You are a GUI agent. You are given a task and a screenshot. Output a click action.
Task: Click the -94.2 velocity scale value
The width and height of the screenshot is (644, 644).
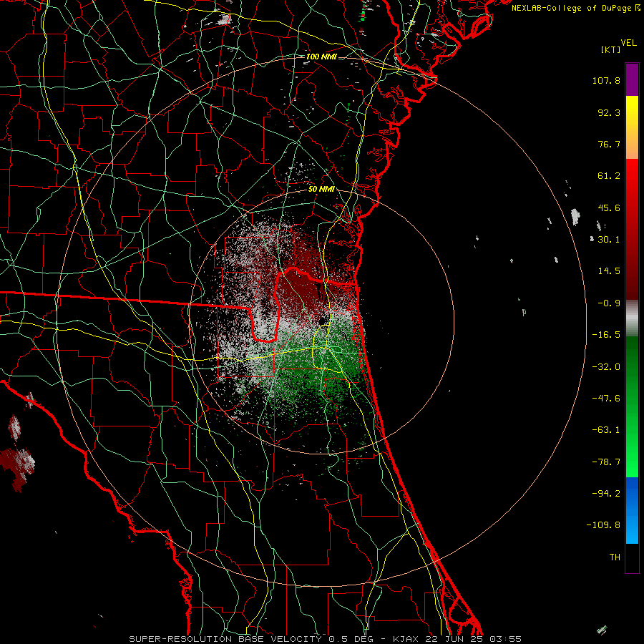606,494
